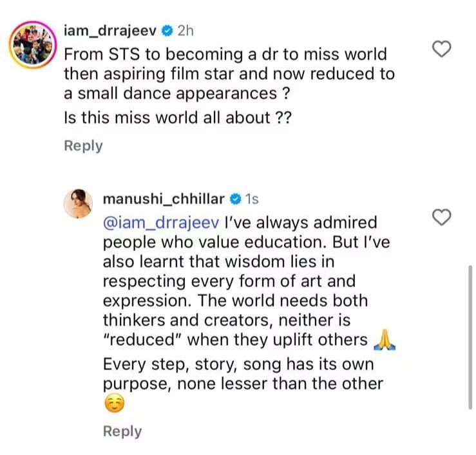Click the 2h timestamp on first comment
The height and width of the screenshot is (455, 476).
[x=186, y=30]
